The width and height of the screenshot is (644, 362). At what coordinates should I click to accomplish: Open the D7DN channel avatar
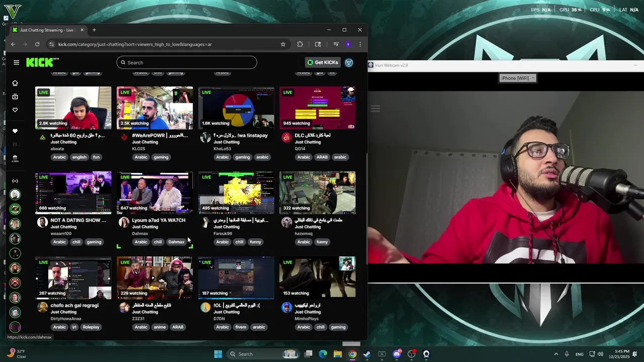point(205,307)
